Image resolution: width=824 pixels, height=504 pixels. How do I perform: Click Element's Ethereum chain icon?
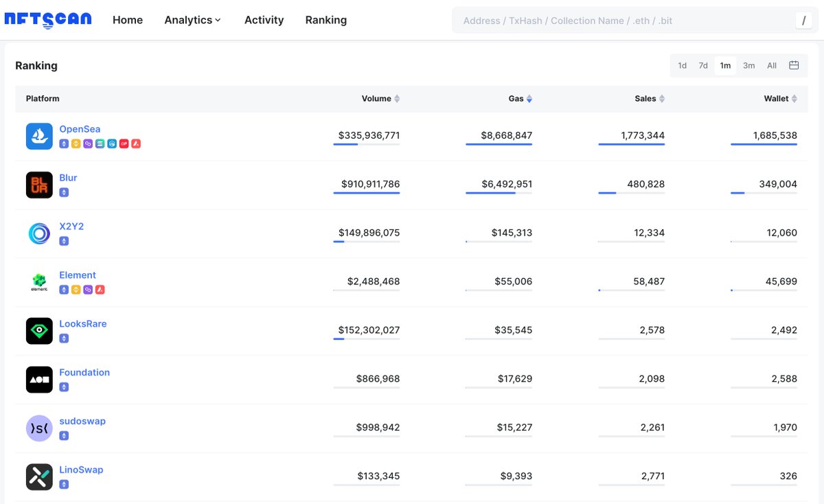click(x=64, y=290)
